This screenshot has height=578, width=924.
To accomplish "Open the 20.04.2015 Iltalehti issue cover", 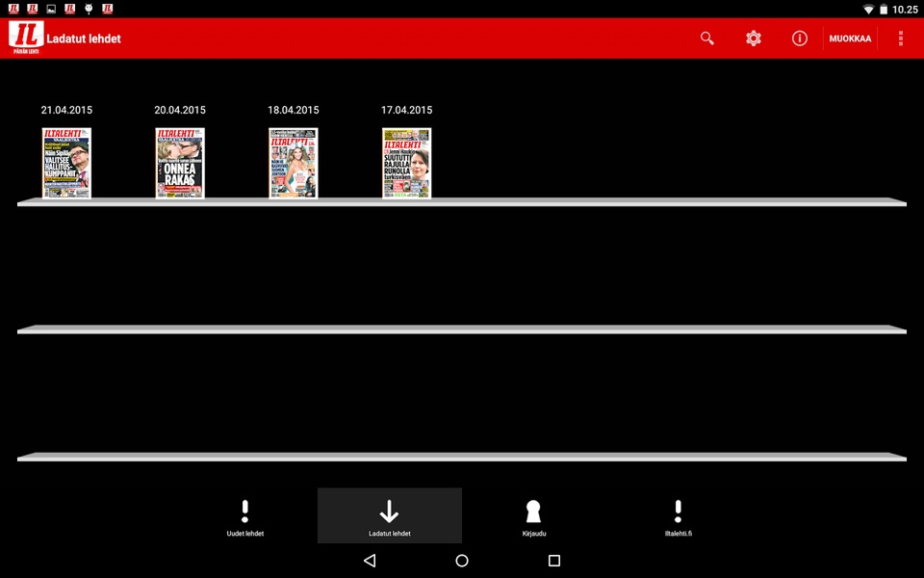I will (180, 164).
